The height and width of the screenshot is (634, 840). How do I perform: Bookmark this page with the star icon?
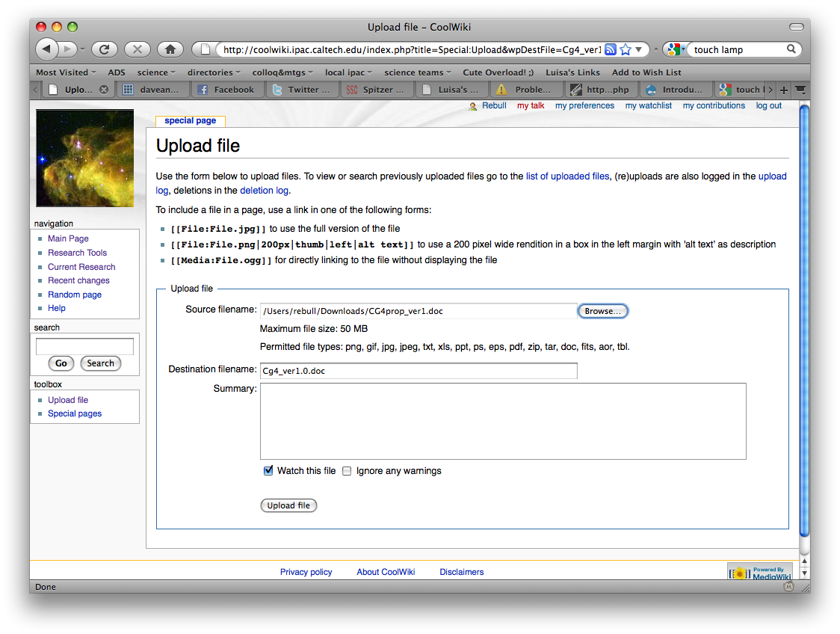[626, 49]
